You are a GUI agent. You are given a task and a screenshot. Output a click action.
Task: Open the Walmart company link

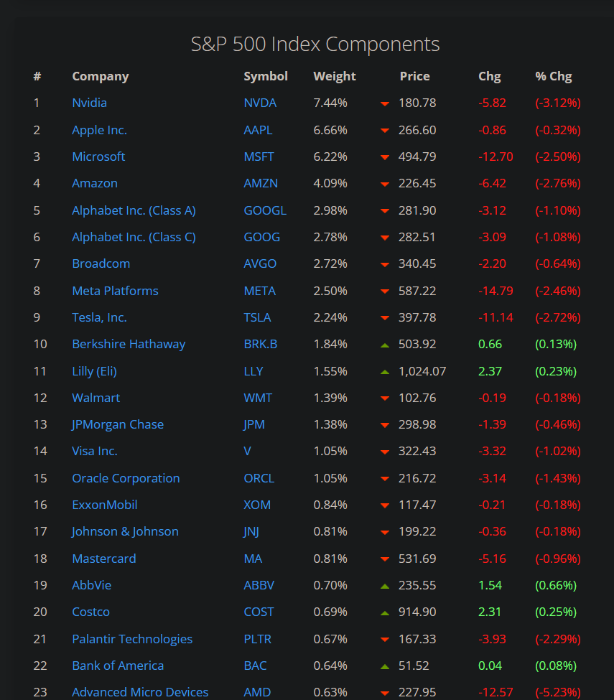[96, 398]
